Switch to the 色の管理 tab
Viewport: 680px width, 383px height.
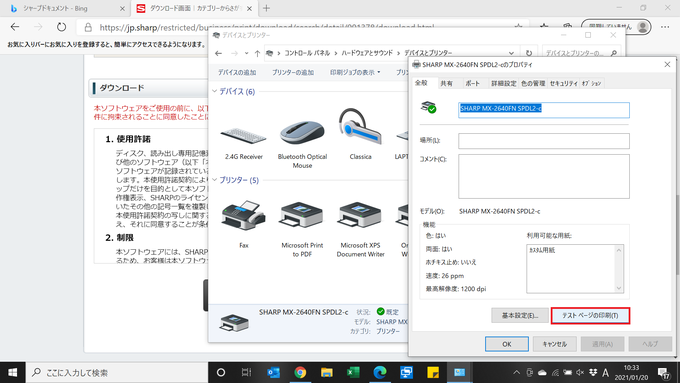coord(533,83)
